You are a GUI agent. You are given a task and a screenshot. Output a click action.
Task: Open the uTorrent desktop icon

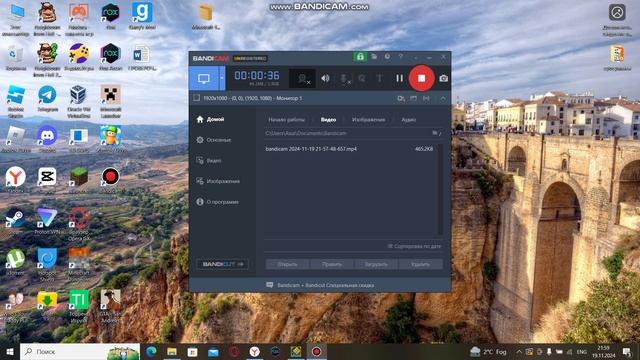tap(16, 262)
